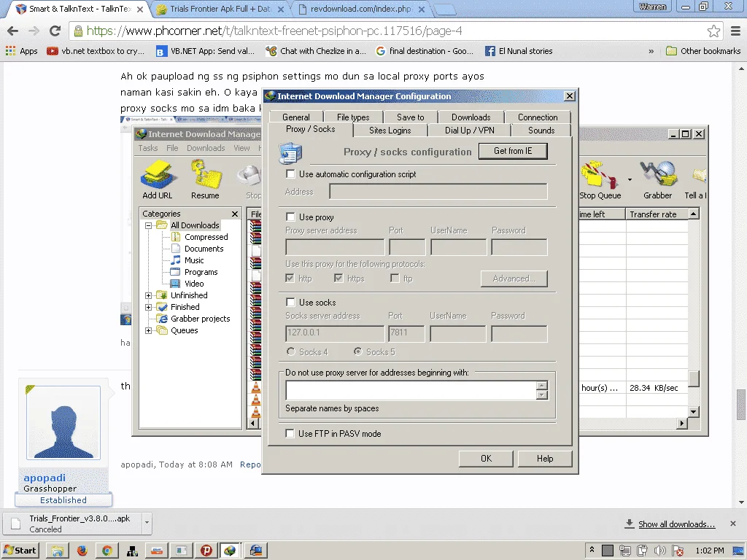Toggle the ftp protocol checkbox

click(395, 278)
